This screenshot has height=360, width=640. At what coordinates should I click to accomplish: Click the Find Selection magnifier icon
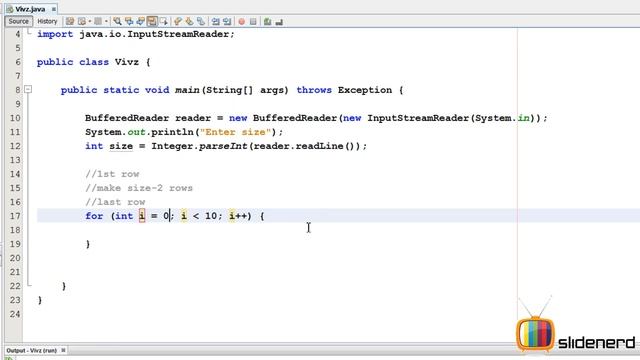pos(118,21)
